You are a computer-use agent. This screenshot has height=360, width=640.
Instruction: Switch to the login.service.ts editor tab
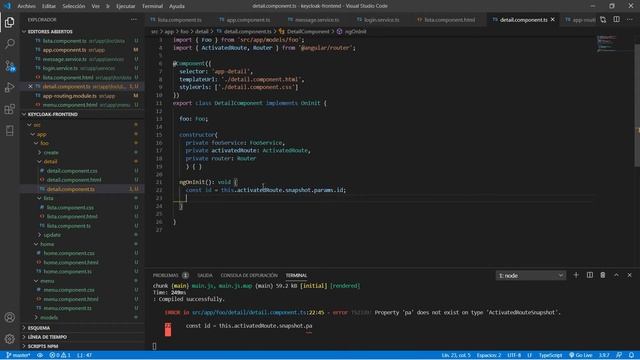[378, 20]
